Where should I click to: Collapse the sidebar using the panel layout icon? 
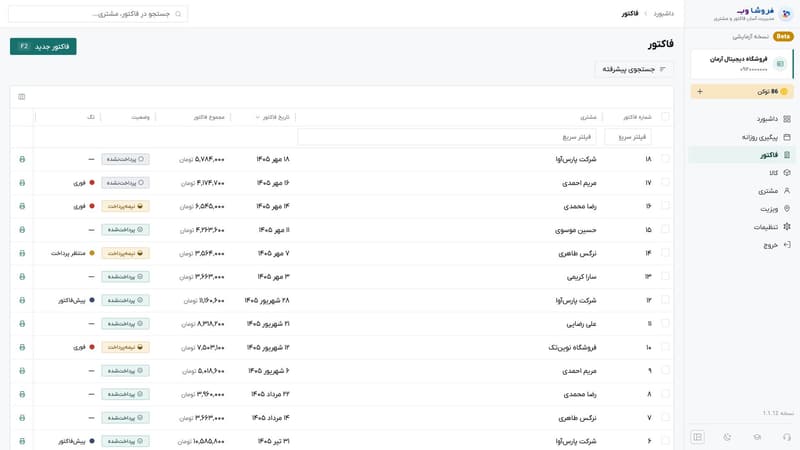coord(697,437)
